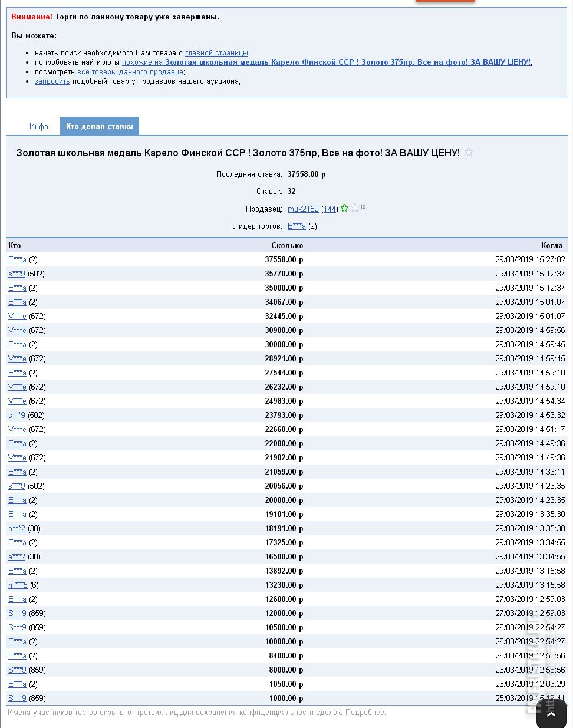Open bidder s***9 in the 23793.00 row
Image resolution: width=573 pixels, height=728 pixels.
pos(17,416)
